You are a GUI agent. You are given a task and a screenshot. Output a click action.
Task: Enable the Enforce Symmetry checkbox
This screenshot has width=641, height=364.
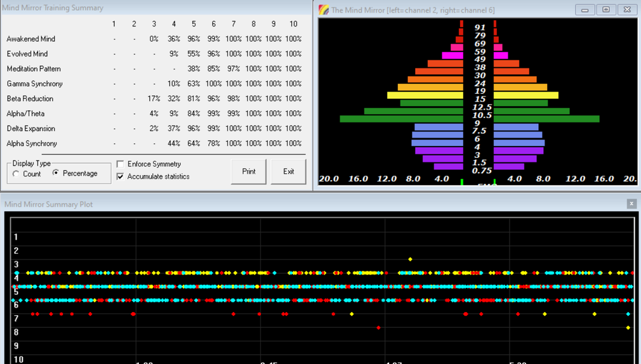(121, 164)
